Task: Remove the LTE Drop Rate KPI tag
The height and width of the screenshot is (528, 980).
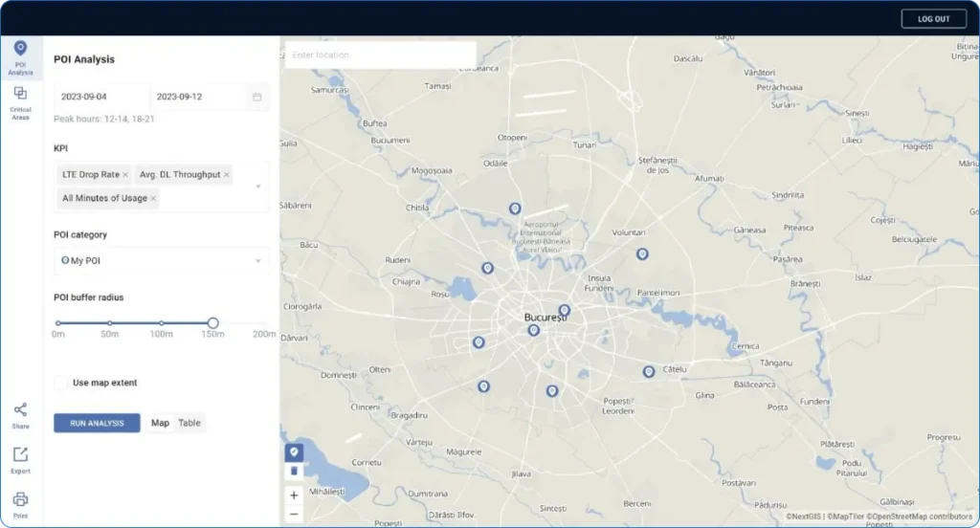Action: [125, 175]
